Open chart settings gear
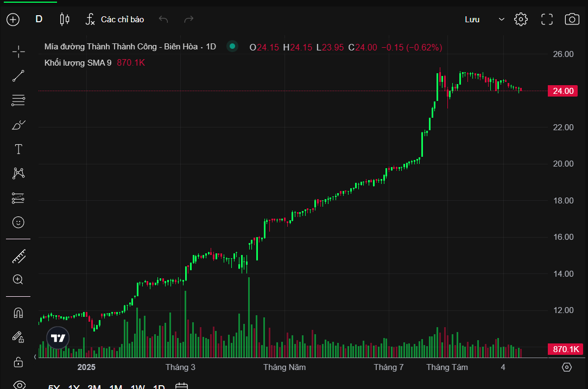Image resolution: width=588 pixels, height=389 pixels. 521,19
